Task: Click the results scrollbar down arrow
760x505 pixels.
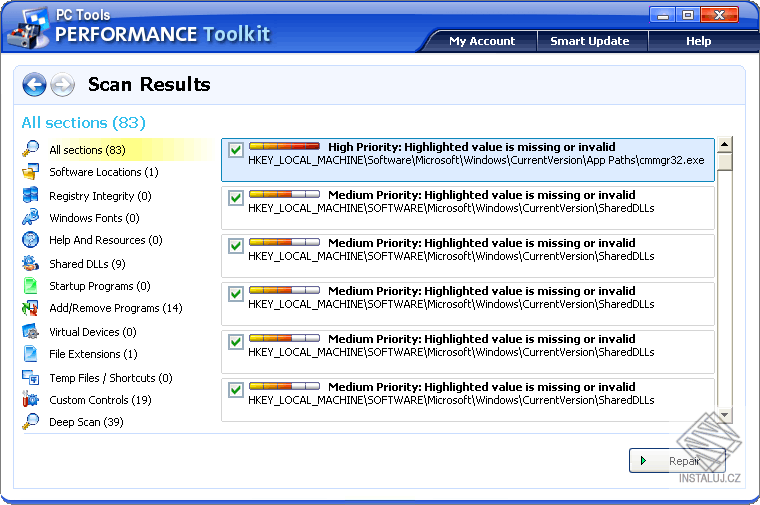Action: pyautogui.click(x=725, y=415)
